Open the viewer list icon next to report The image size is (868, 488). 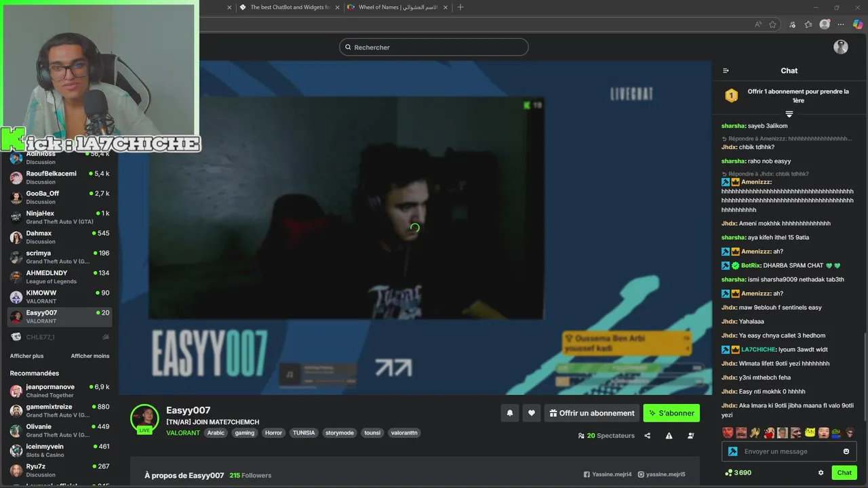tap(690, 436)
